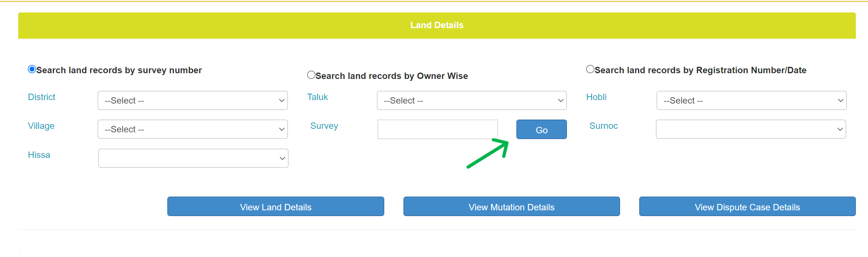Select search by Registration Number/Date option
This screenshot has width=868, height=257.
click(x=590, y=69)
